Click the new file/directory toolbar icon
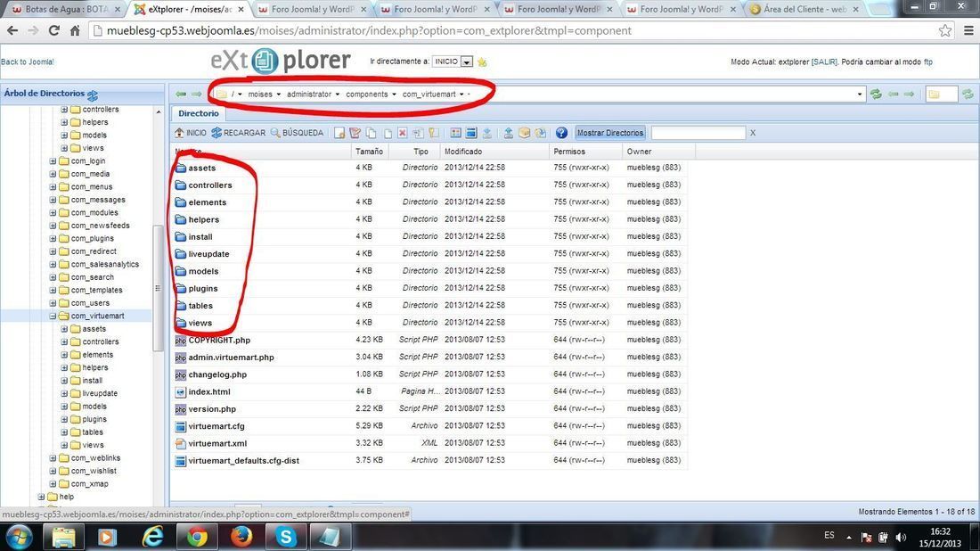Screen dimensions: 980x551 pyautogui.click(x=339, y=133)
